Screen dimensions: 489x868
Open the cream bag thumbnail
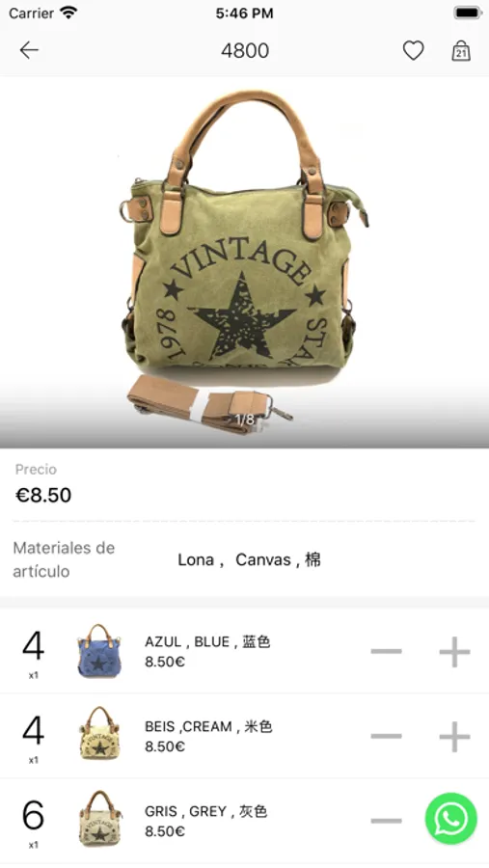coord(99,736)
